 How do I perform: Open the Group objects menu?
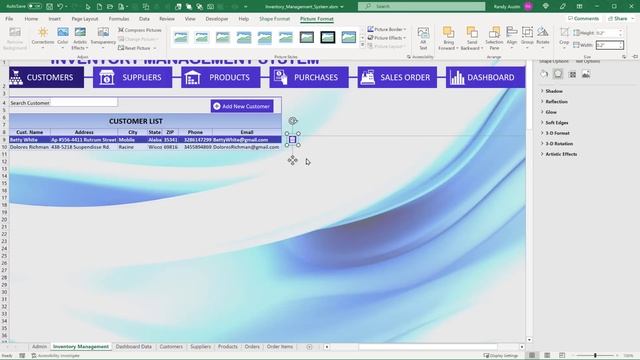click(x=527, y=38)
